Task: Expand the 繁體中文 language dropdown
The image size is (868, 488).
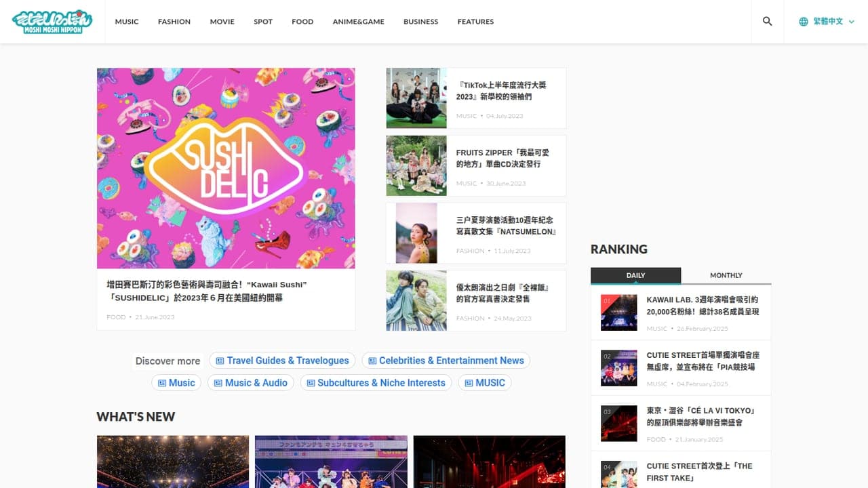Action: (x=827, y=22)
